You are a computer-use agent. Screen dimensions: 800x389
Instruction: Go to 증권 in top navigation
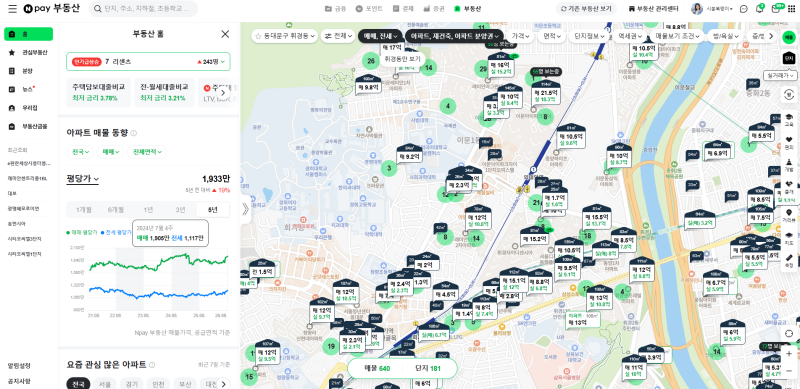click(x=434, y=9)
